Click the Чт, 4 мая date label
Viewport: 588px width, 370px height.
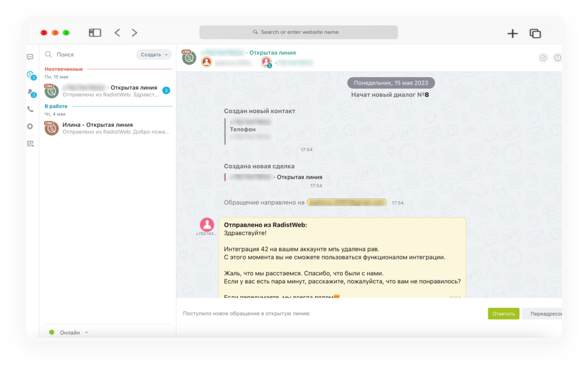(55, 114)
